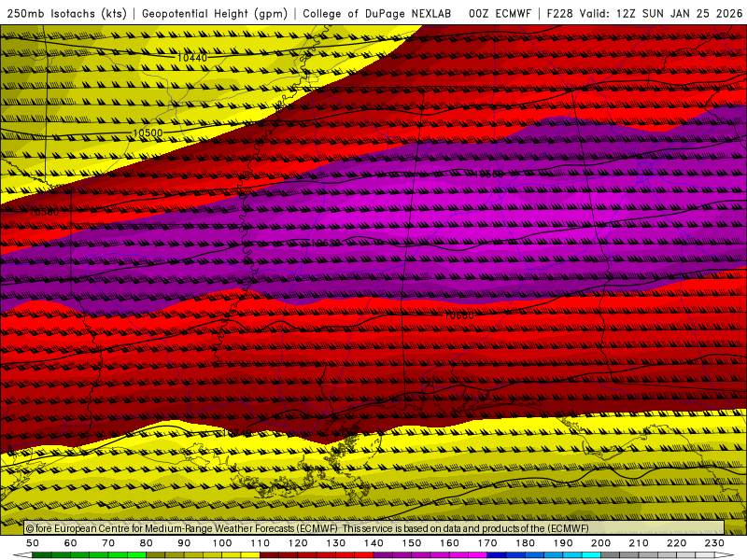Click the '180' value on the color scale
The width and height of the screenshot is (747, 560).
525,543
